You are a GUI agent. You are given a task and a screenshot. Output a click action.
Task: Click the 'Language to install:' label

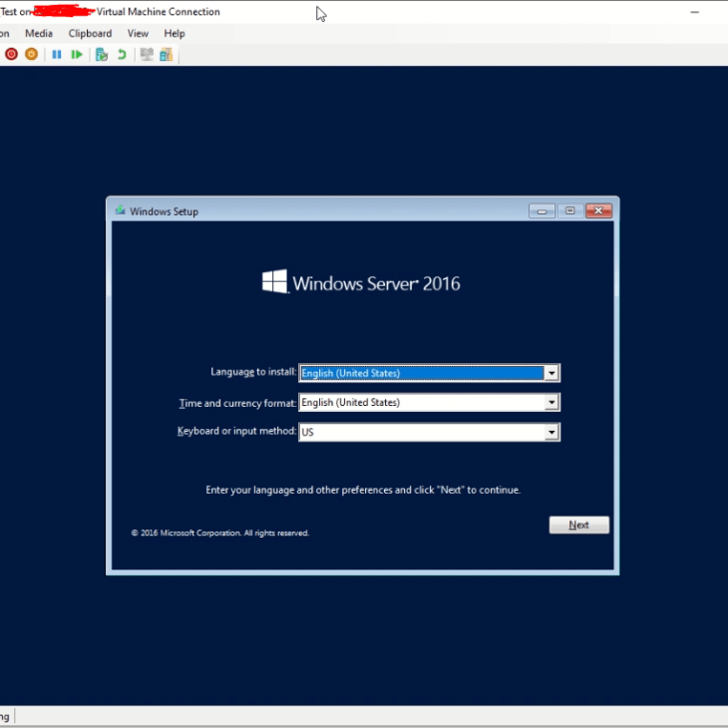253,372
